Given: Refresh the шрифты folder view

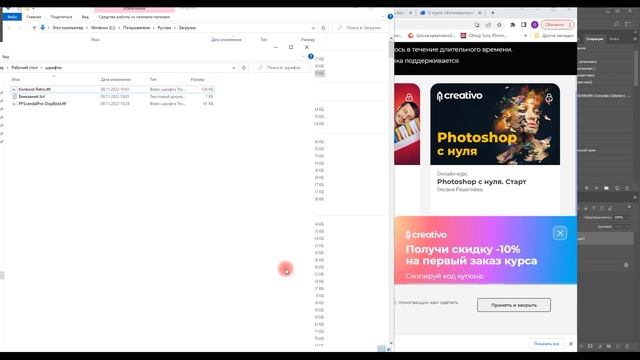Looking at the screenshot, I should point(244,67).
